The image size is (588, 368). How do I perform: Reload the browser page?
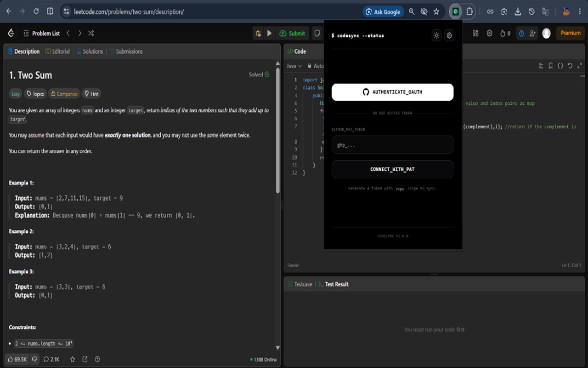pyautogui.click(x=36, y=11)
